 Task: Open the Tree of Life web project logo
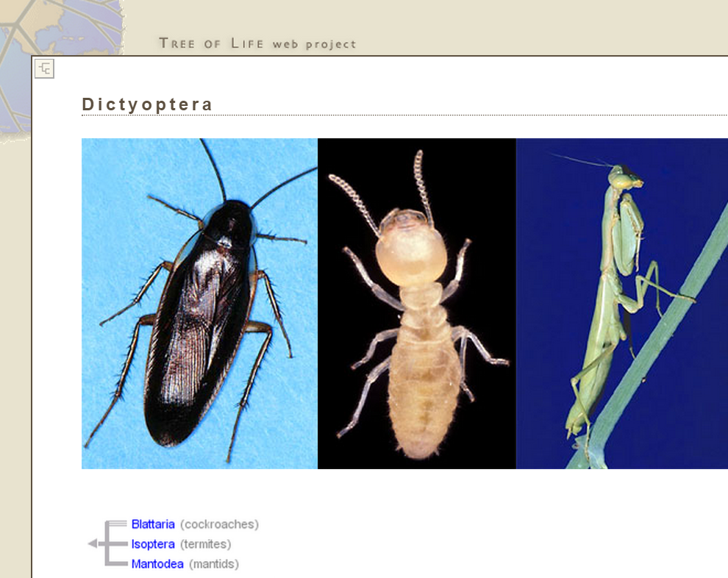click(257, 43)
